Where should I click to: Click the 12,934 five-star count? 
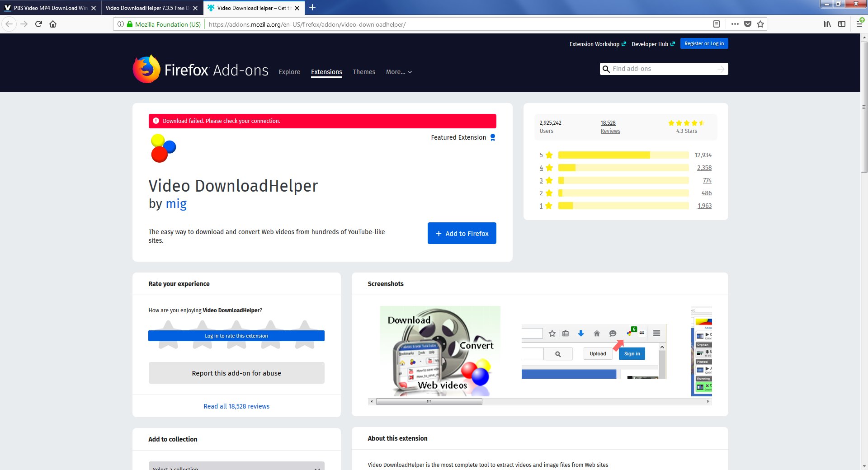pos(703,155)
